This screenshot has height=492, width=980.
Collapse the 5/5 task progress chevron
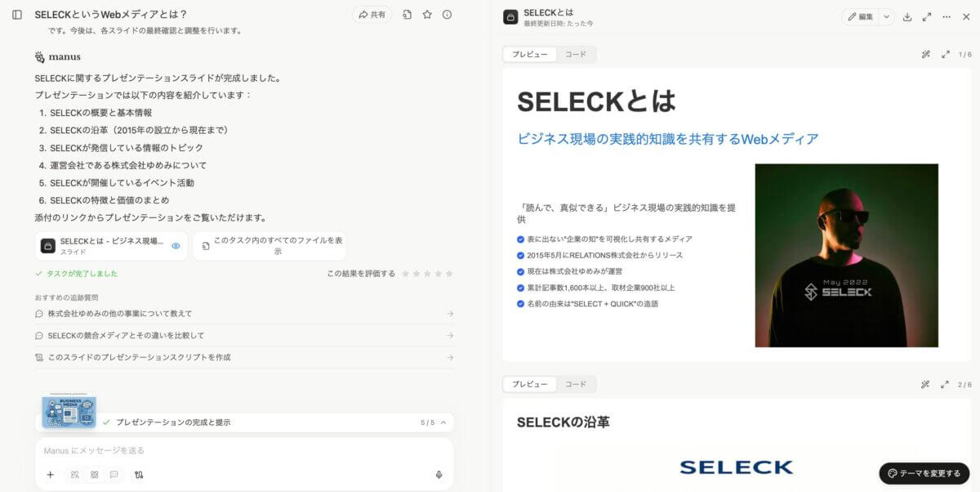pyautogui.click(x=443, y=423)
